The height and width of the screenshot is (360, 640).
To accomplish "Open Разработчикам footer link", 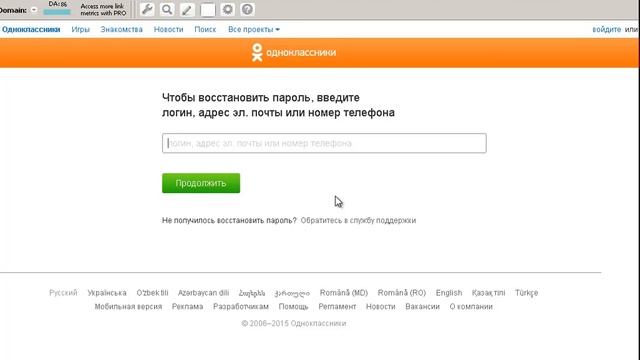I will (x=241, y=307).
